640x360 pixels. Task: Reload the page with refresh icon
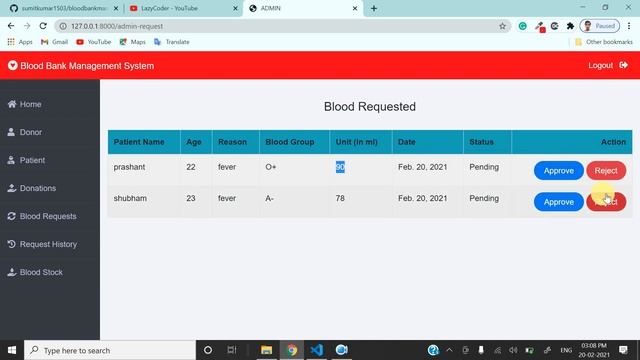pos(43,26)
